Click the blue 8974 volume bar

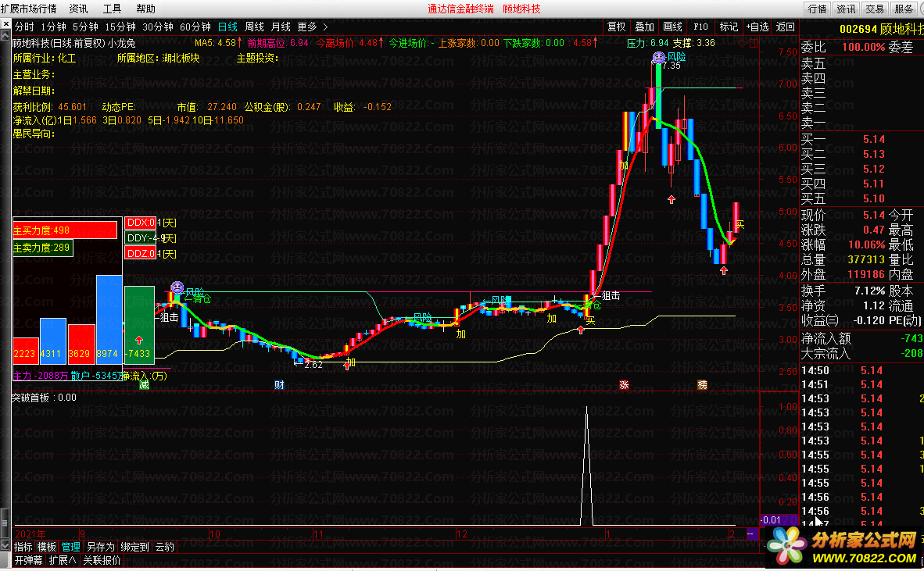coord(109,319)
